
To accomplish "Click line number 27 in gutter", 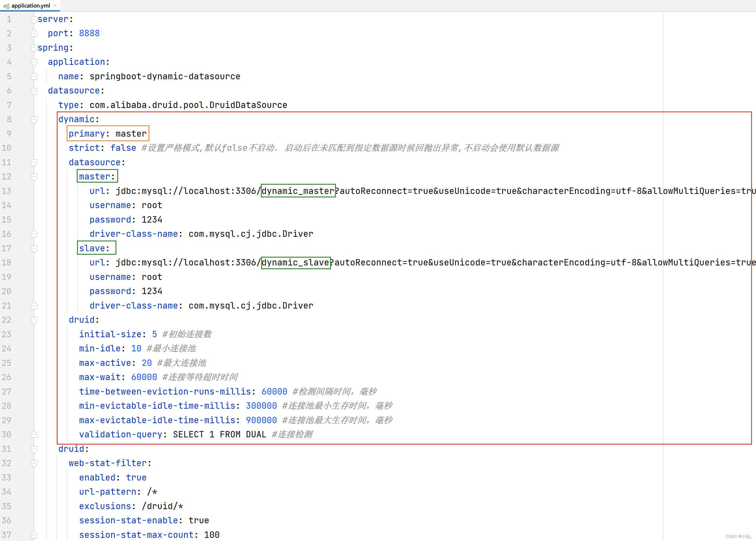I will (6, 392).
